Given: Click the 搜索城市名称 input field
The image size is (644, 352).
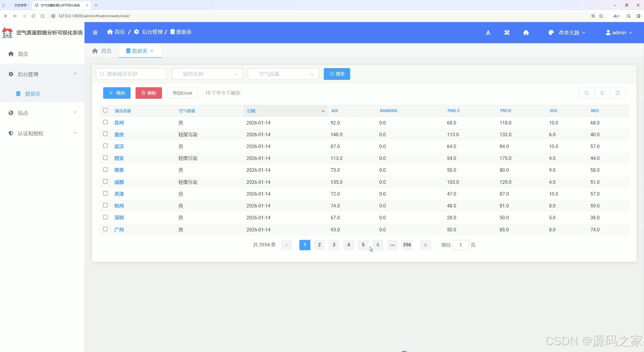Looking at the screenshot, I should click(x=131, y=74).
